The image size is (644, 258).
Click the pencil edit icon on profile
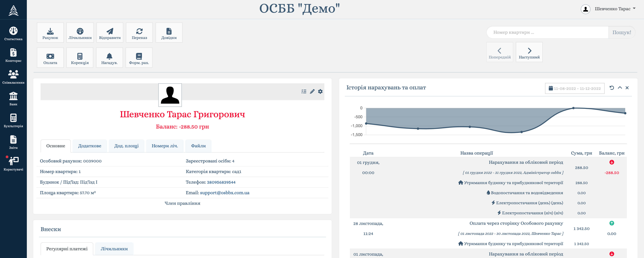(x=312, y=92)
